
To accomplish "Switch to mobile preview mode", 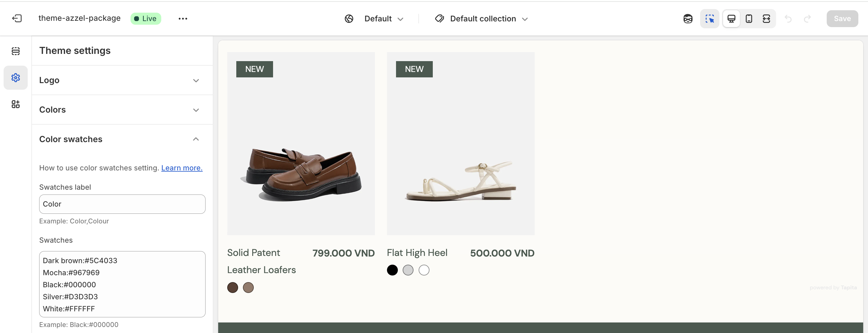I will click(x=748, y=19).
